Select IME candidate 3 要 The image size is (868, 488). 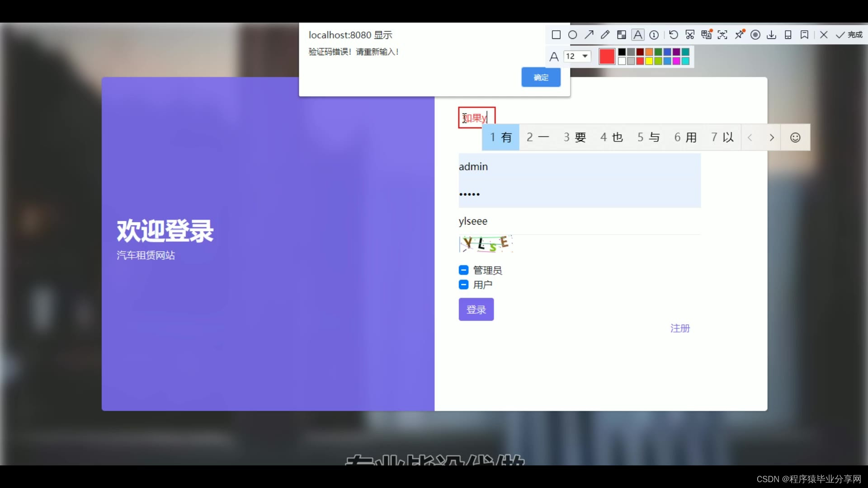(575, 137)
